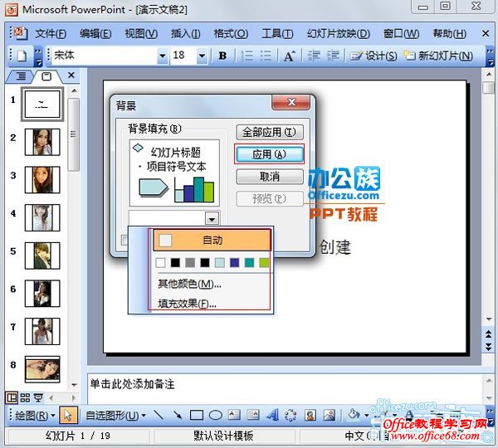The height and width of the screenshot is (448, 498).
Task: Choose 填充效果 from the color popup
Action: [187, 303]
